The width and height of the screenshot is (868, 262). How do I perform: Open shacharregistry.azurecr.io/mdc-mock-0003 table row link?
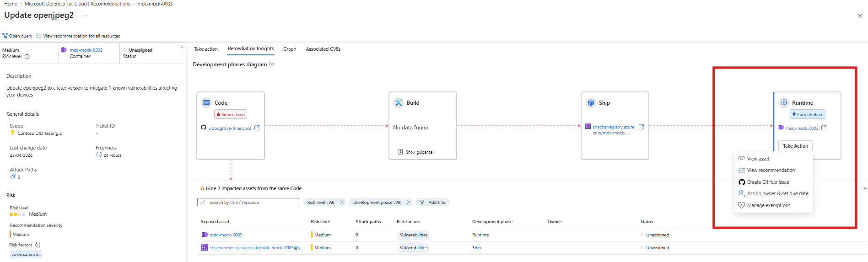256,247
